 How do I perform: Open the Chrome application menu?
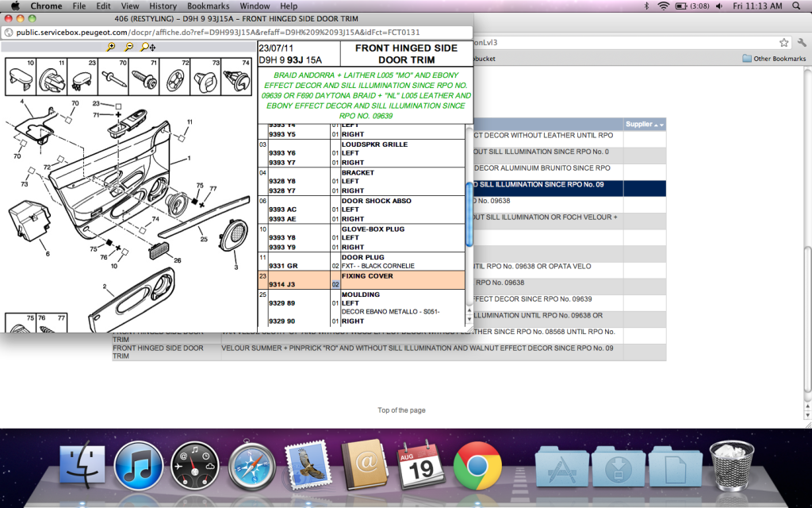pos(46,6)
